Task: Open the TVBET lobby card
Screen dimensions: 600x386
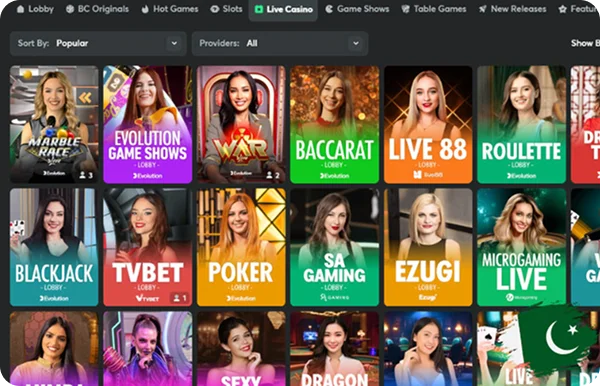Action: 148,247
